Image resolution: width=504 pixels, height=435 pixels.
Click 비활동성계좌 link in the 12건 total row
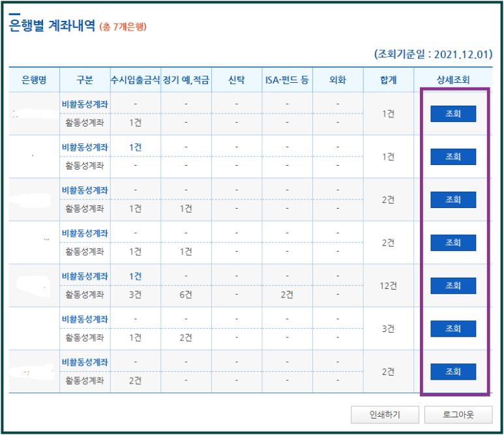pos(85,276)
